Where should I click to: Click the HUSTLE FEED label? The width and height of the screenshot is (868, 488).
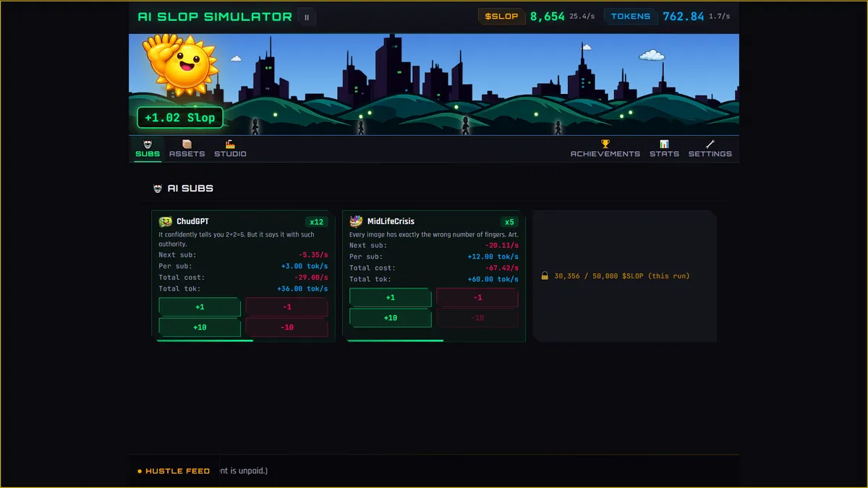(174, 470)
